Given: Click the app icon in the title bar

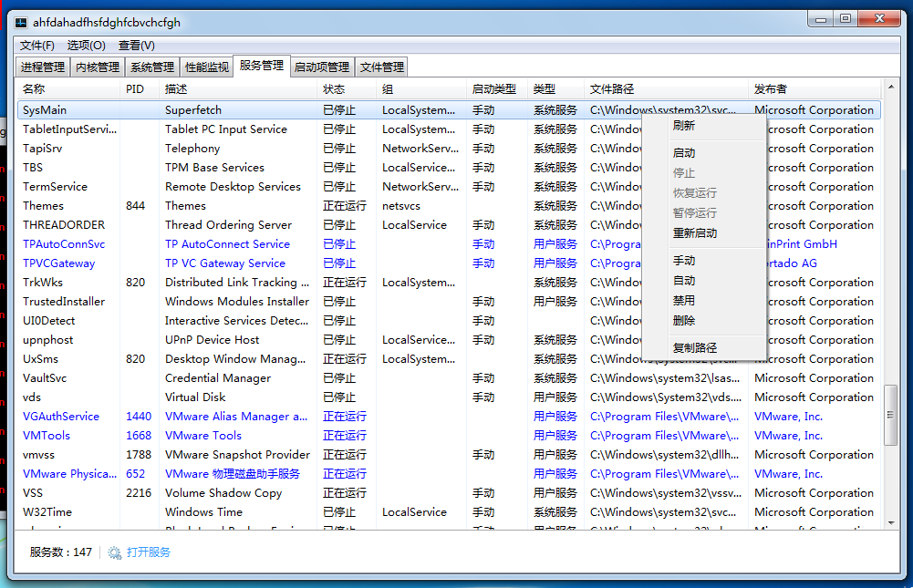Looking at the screenshot, I should [21, 23].
